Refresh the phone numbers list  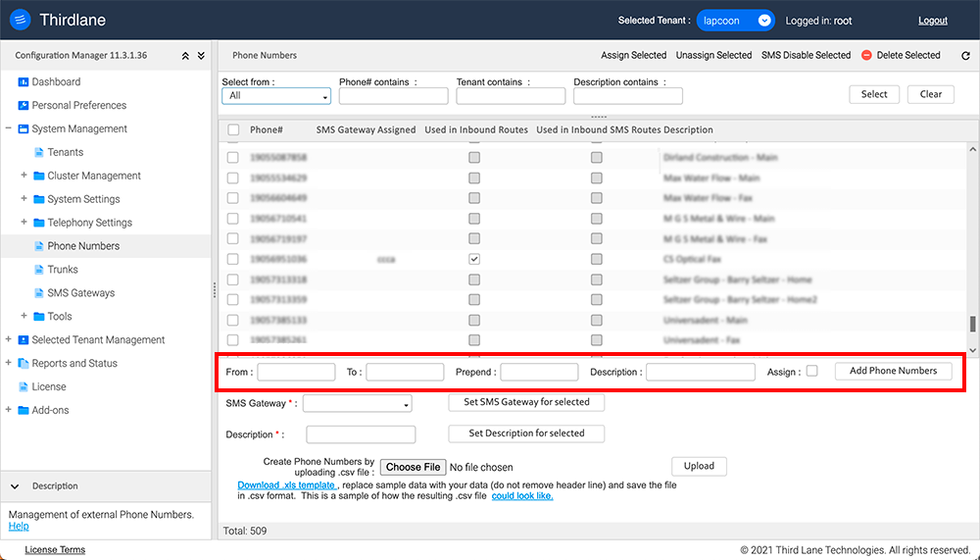(965, 56)
